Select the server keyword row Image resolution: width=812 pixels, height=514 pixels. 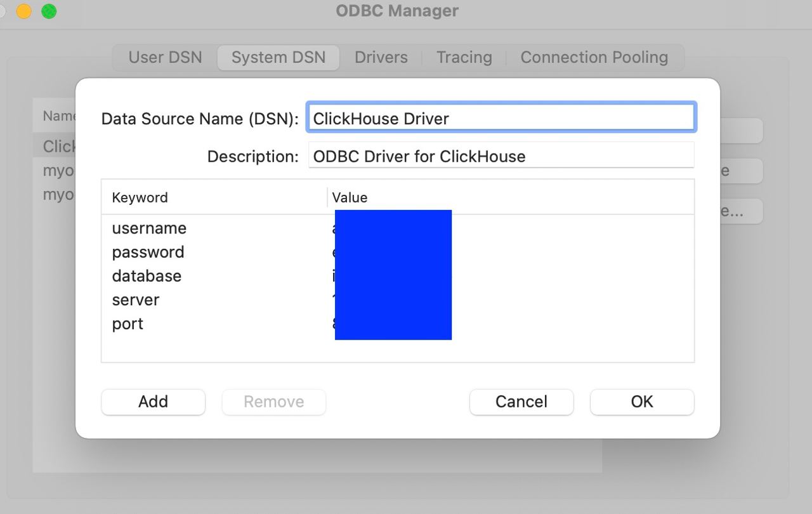[x=398, y=300]
